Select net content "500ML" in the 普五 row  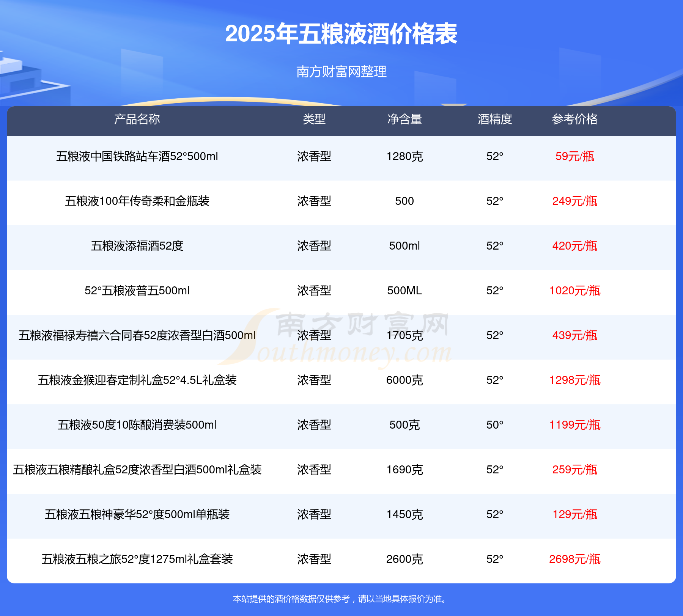pos(404,291)
